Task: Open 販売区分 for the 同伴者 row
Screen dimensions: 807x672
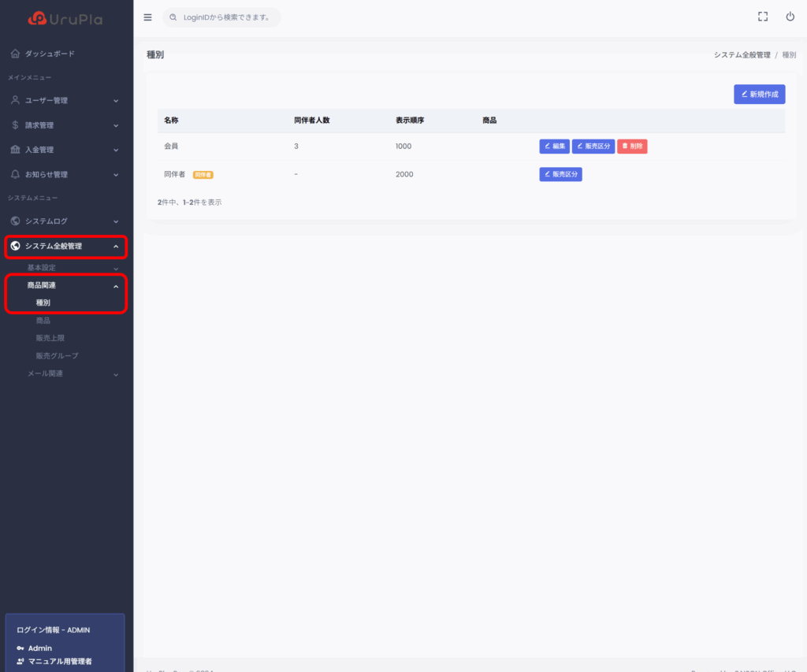Action: pyautogui.click(x=560, y=174)
